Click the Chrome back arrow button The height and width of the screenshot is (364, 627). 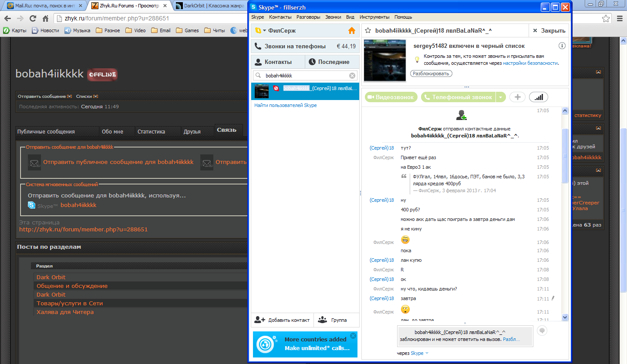pos(8,19)
